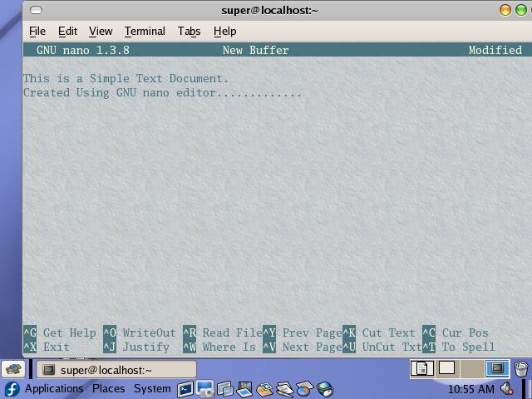Open the Terminal menu
Image resolution: width=532 pixels, height=399 pixels.
[145, 31]
